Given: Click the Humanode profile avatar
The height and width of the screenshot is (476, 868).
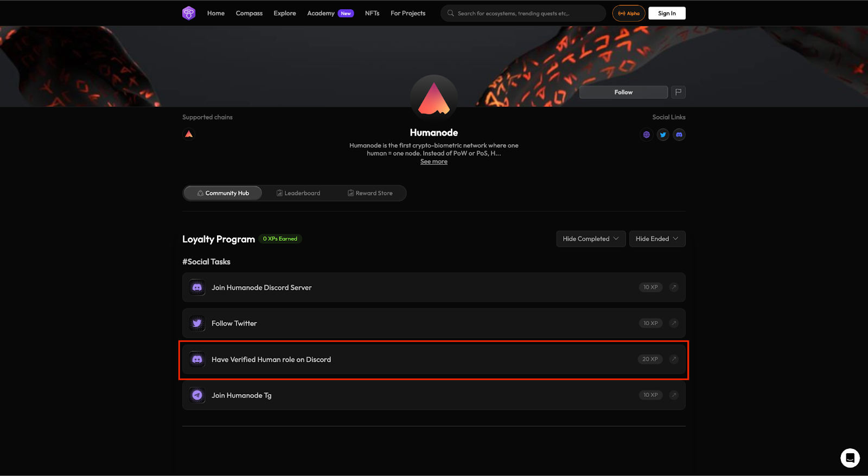Looking at the screenshot, I should (434, 98).
